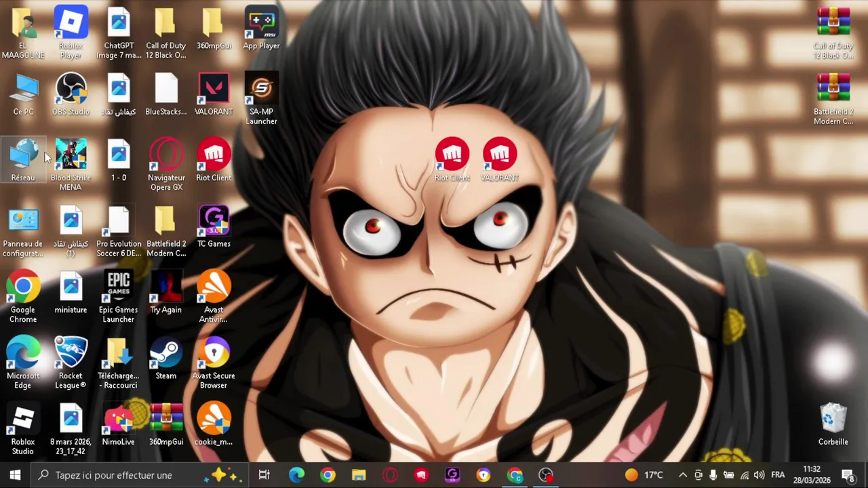Viewport: 868px width, 488px height.
Task: Launch Steam from the desktop
Action: (x=166, y=359)
